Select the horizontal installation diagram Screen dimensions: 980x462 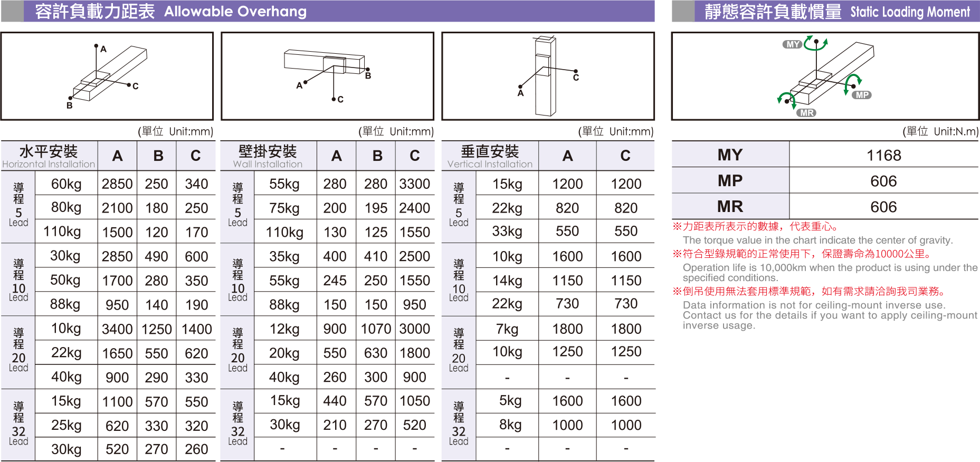(107, 76)
